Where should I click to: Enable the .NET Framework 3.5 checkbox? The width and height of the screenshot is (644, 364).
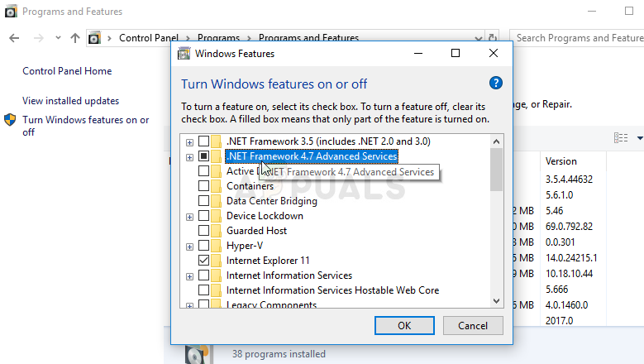click(203, 141)
